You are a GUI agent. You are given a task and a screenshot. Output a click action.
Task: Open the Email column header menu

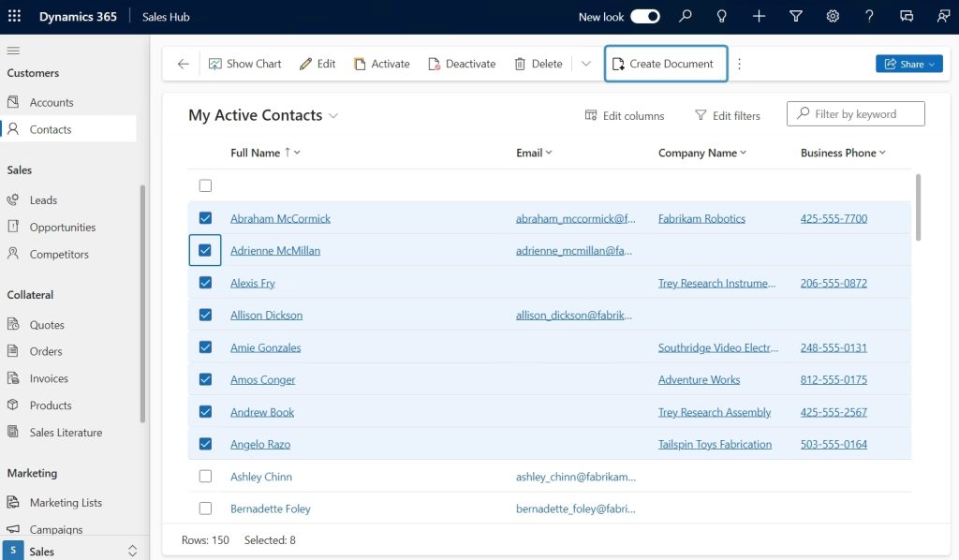(x=534, y=153)
